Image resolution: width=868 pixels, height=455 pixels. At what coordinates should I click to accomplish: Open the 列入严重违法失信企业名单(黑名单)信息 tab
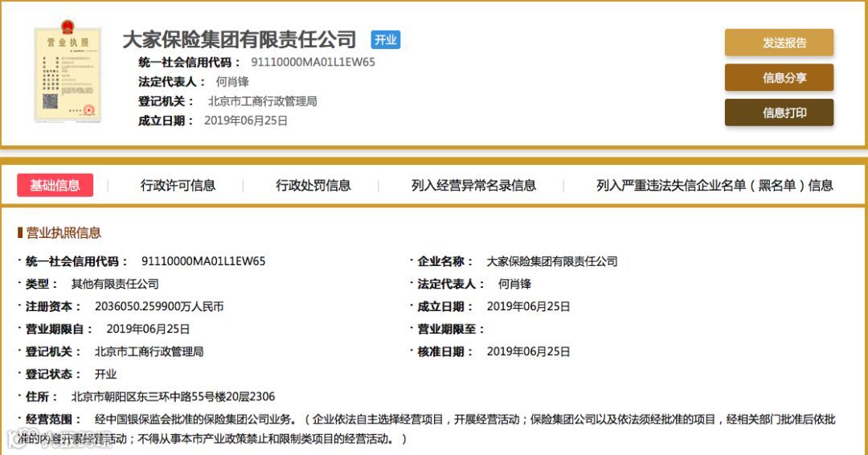714,186
